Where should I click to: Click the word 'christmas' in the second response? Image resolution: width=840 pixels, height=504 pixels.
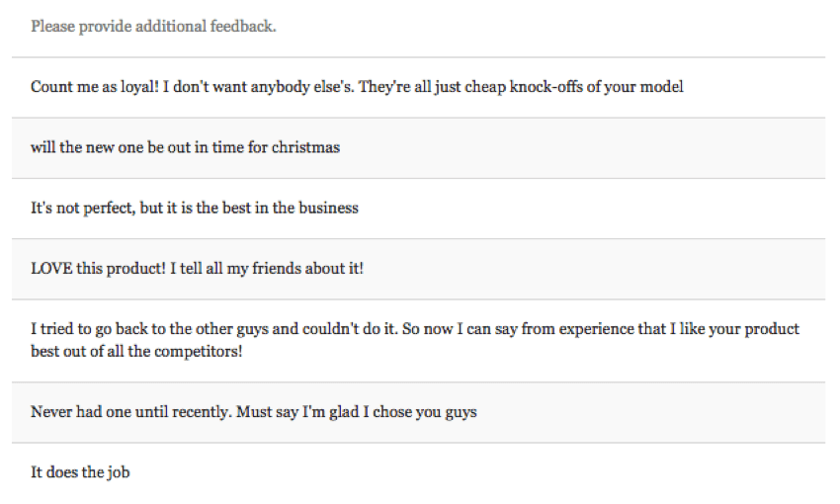pyautogui.click(x=305, y=147)
